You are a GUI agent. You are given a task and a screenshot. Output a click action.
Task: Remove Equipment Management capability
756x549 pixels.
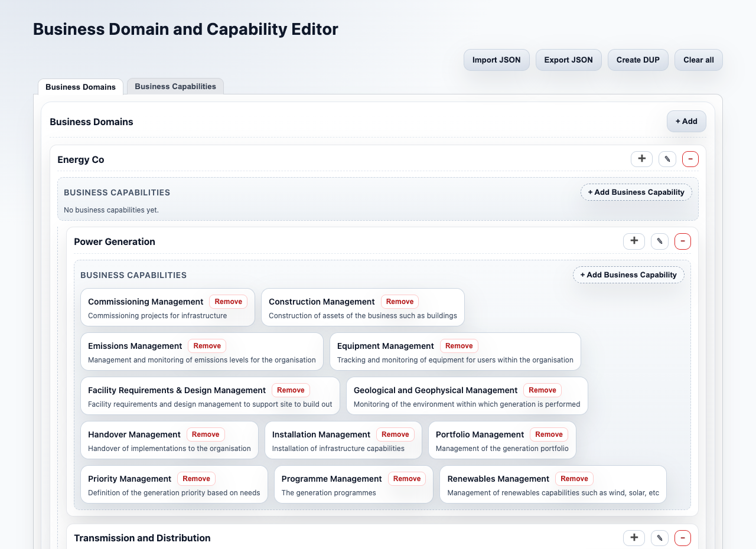click(x=459, y=346)
